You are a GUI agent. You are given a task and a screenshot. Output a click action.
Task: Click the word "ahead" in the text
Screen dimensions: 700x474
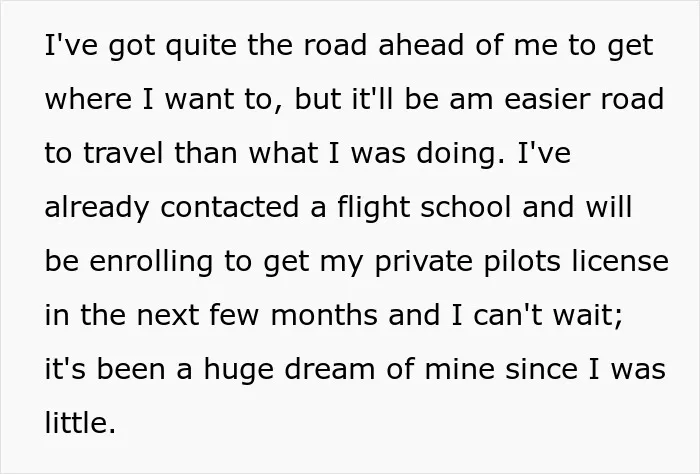(x=421, y=45)
